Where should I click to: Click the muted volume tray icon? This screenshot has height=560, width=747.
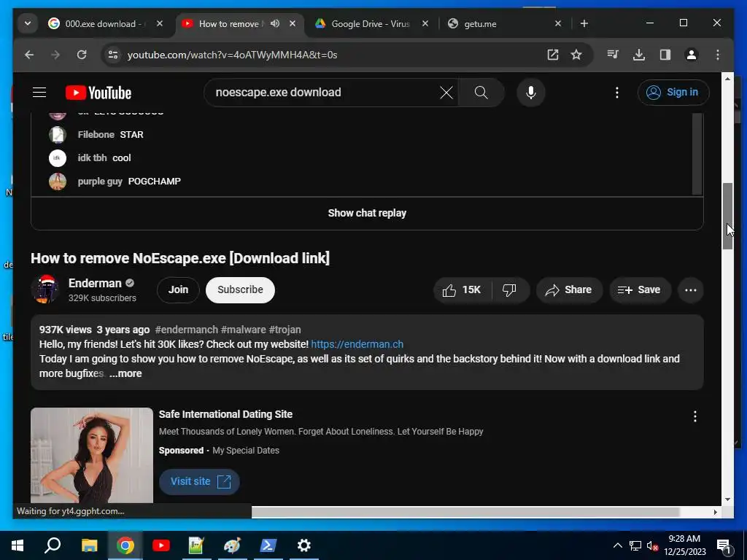click(652, 545)
